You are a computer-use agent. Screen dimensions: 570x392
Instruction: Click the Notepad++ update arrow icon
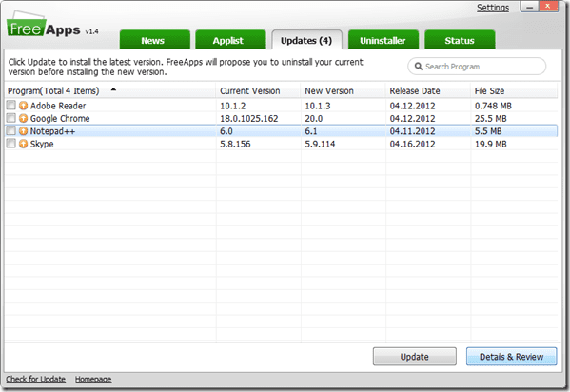pyautogui.click(x=23, y=131)
